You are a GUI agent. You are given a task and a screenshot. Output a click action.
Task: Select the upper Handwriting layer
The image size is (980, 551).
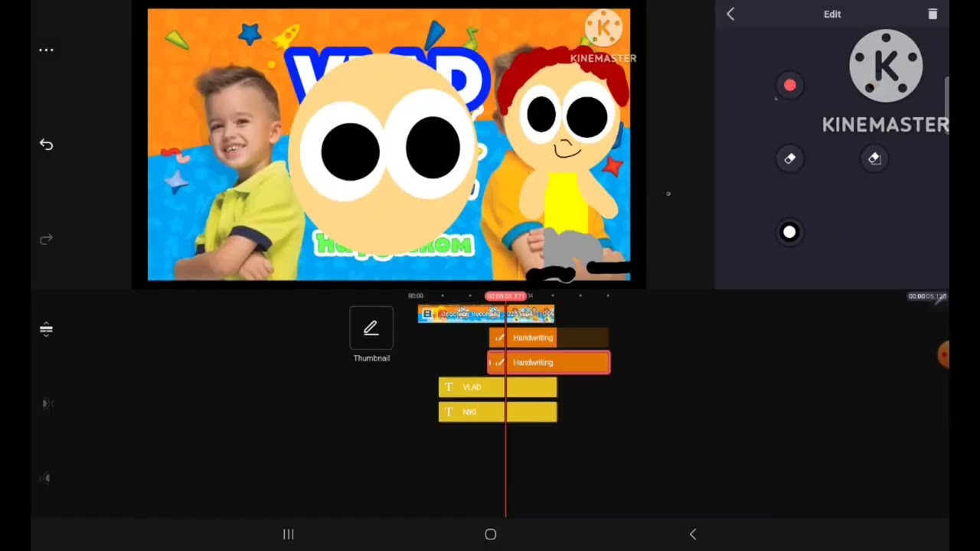tap(549, 337)
